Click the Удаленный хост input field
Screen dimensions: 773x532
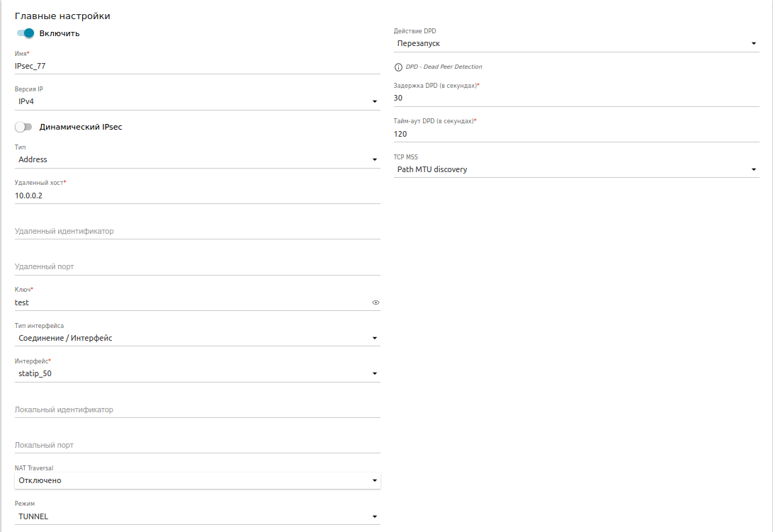tap(197, 195)
